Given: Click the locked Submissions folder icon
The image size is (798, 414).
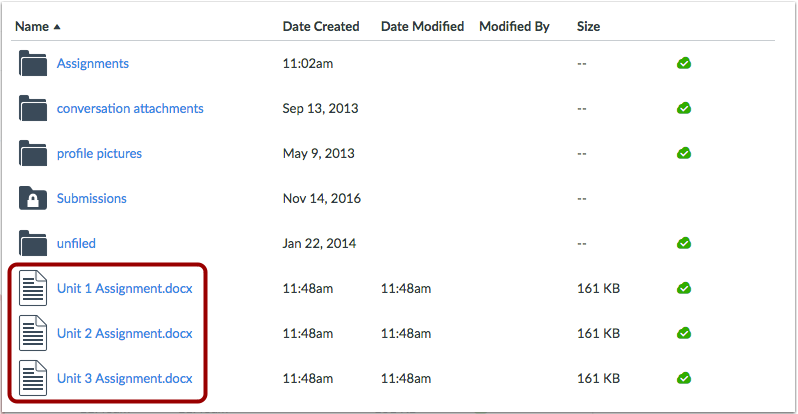Looking at the screenshot, I should [x=33, y=198].
